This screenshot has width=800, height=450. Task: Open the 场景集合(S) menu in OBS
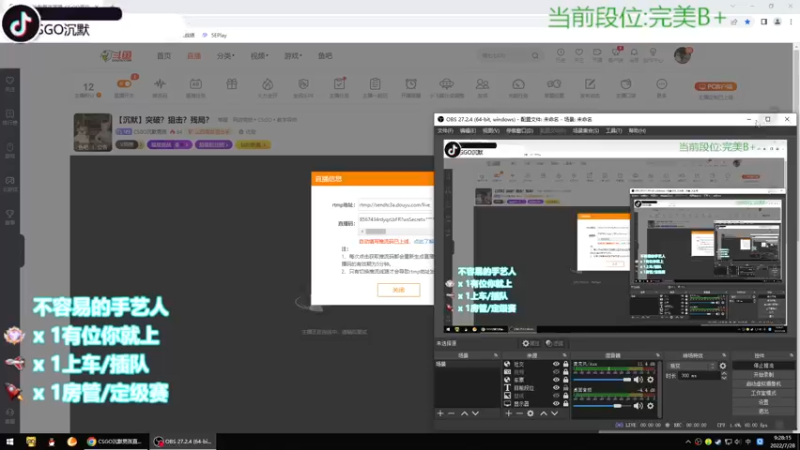[x=586, y=131]
